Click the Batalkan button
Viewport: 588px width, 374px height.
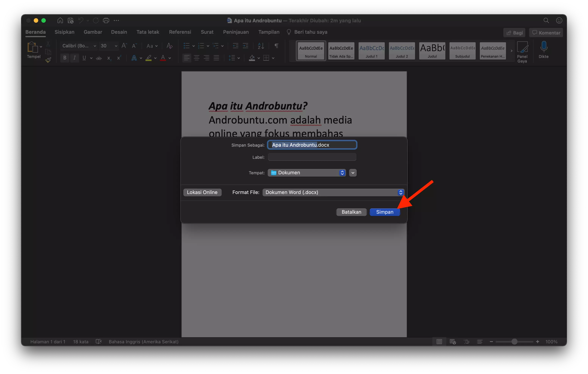[351, 212]
